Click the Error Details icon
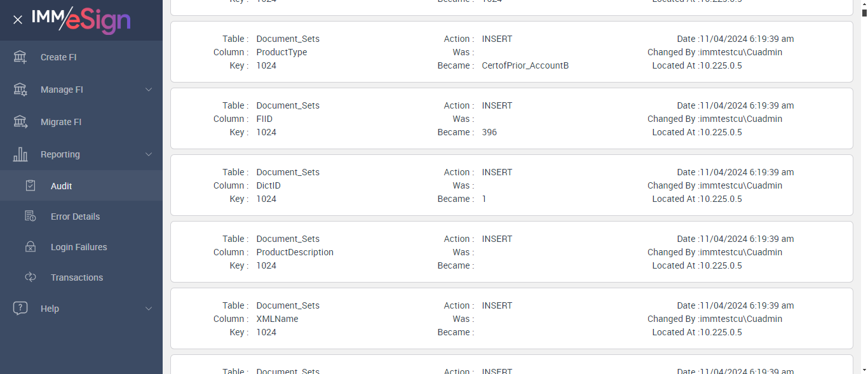Image resolution: width=868 pixels, height=374 pixels. point(31,217)
